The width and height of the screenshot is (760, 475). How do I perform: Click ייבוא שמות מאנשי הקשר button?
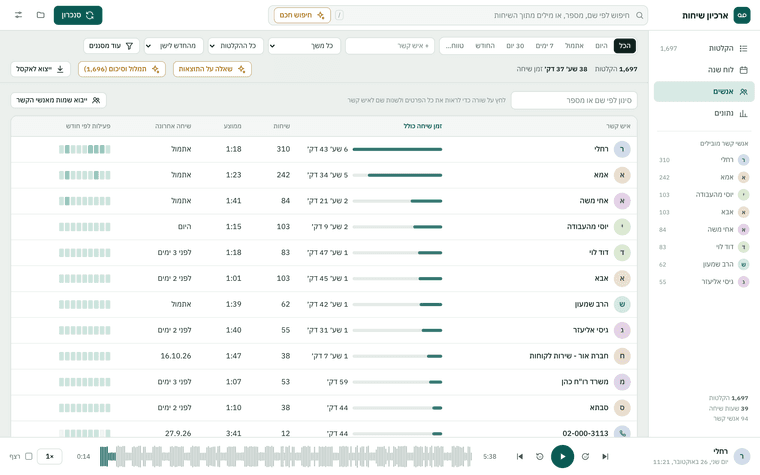(58, 100)
